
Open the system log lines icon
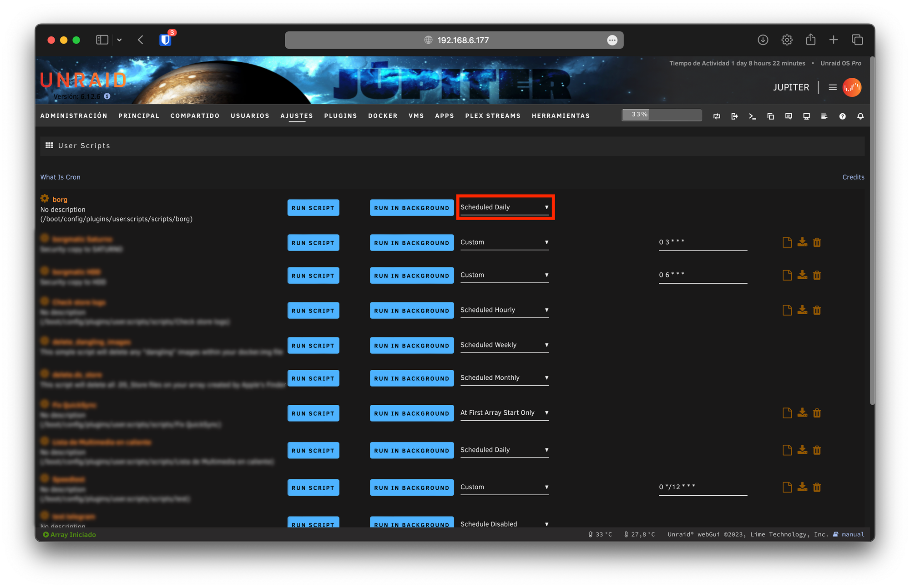point(824,116)
